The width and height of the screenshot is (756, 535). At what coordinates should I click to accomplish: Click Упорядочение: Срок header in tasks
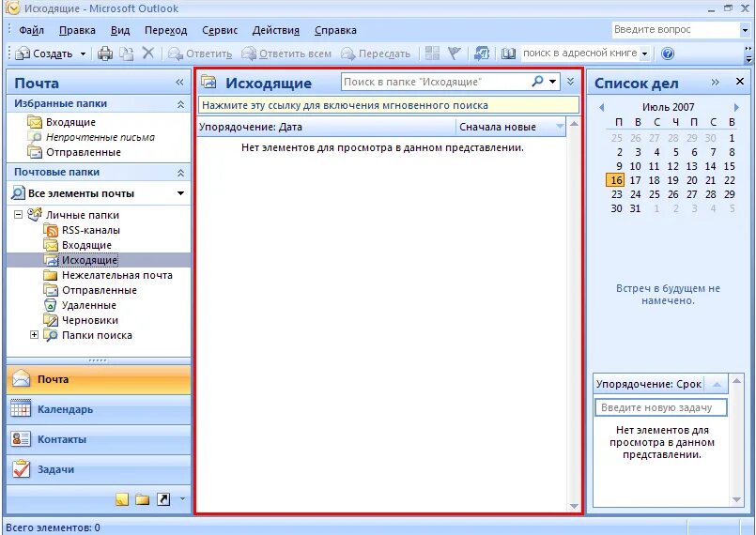coord(649,384)
